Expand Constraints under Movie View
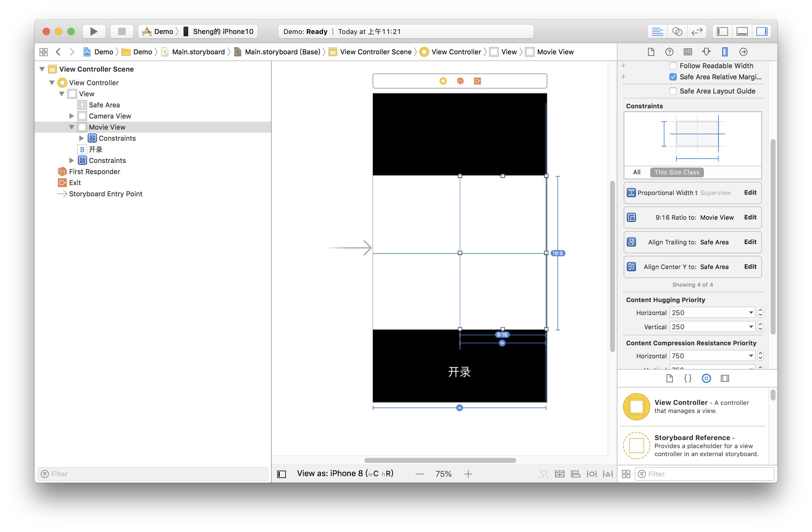The image size is (812, 532). tap(81, 138)
